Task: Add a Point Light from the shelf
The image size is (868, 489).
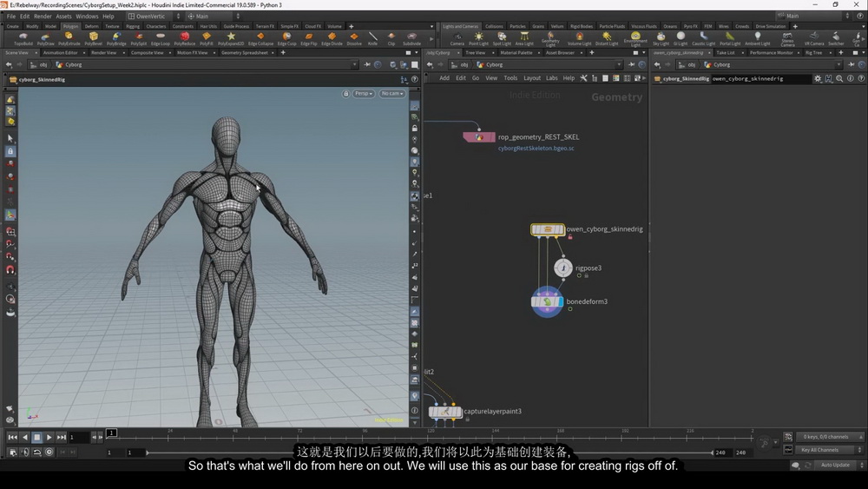Action: point(479,39)
